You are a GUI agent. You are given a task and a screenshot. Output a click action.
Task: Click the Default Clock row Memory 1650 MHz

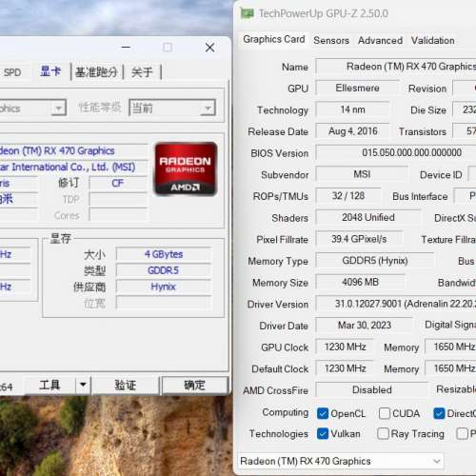450,368
